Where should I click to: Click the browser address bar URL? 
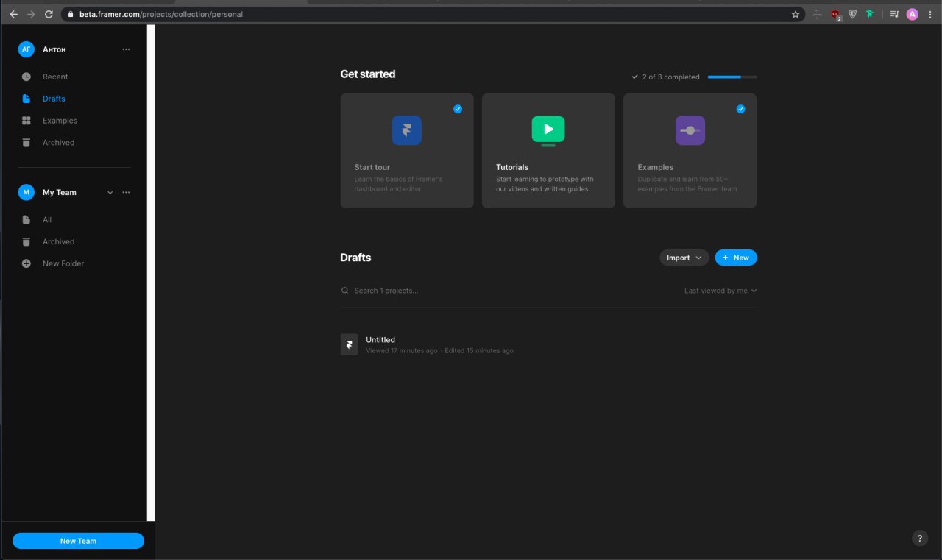[161, 14]
